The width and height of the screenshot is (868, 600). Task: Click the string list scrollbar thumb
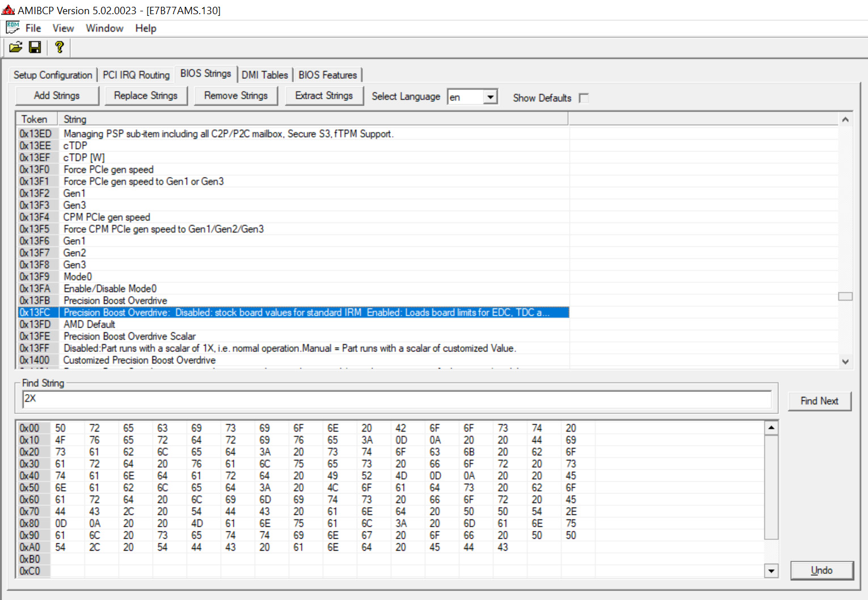tap(845, 297)
